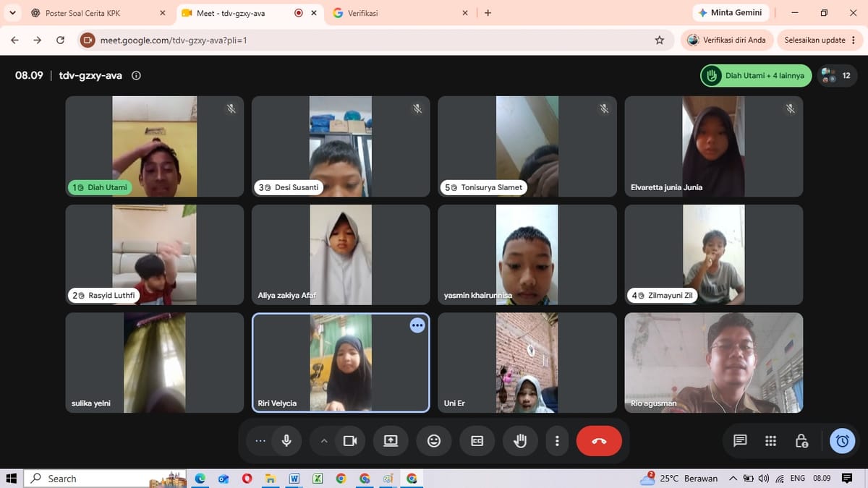This screenshot has width=868, height=488.
Task: Open Chrome menu beside Selesaikan update
Action: [x=853, y=40]
